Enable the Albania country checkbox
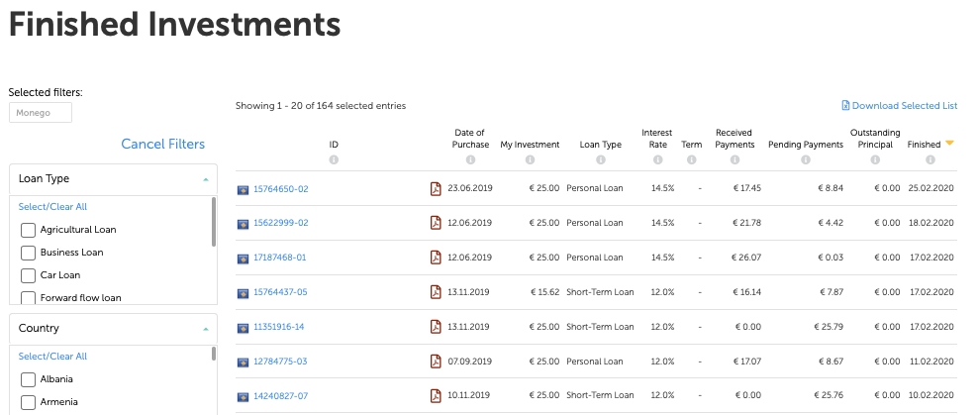Viewport: 980px width, 415px height. (x=29, y=379)
